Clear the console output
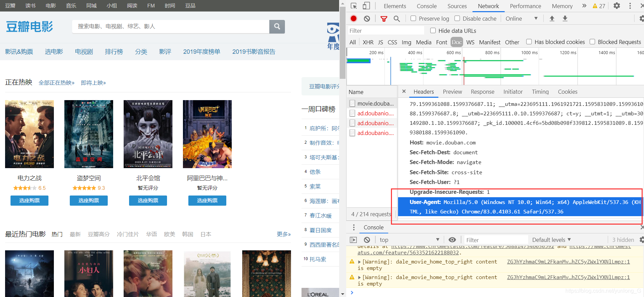This screenshot has width=644, height=297. point(367,240)
